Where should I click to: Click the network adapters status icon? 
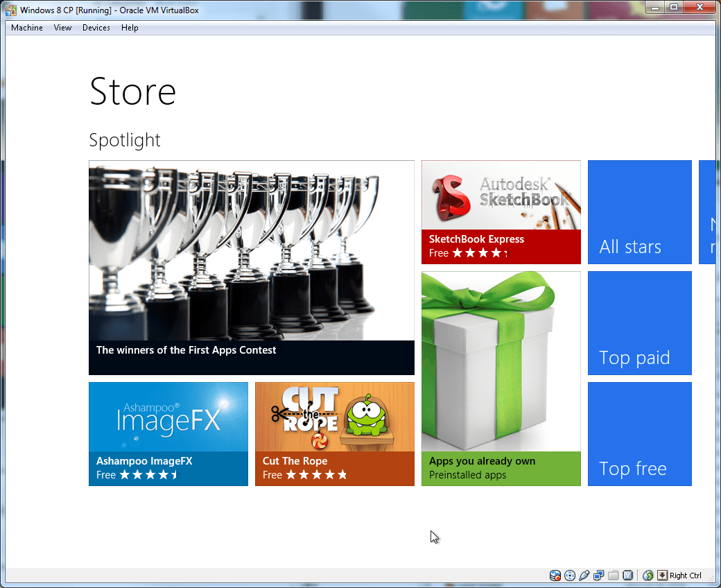point(599,575)
